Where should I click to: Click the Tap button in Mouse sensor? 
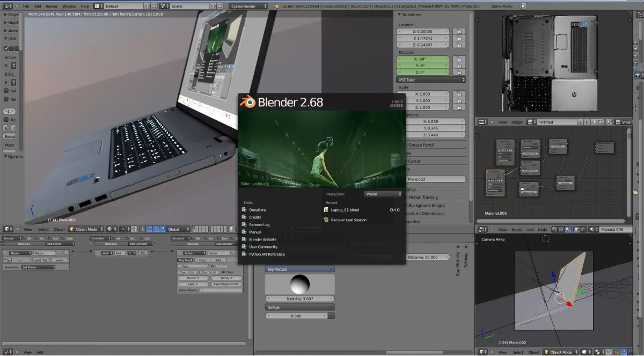click(x=45, y=260)
